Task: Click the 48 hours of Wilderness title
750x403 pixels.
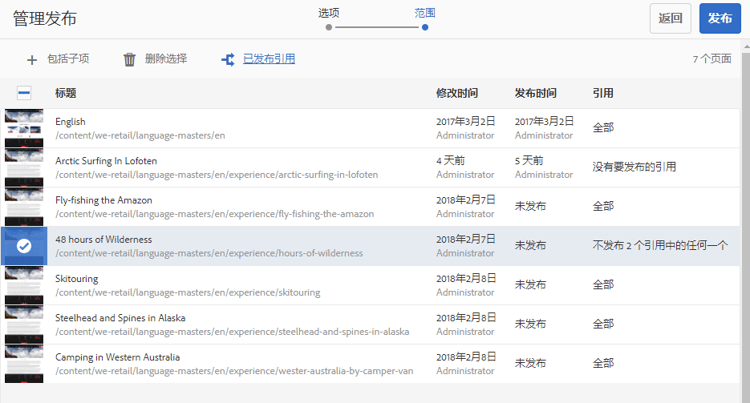Action: [x=103, y=240]
